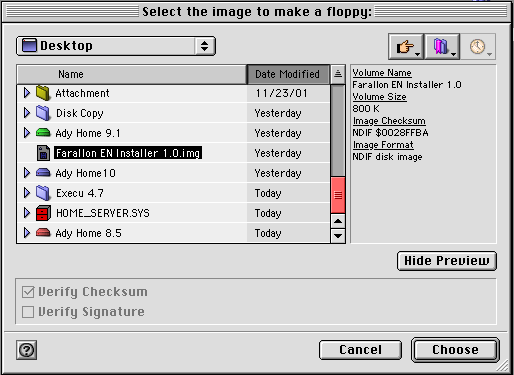Image resolution: width=514 pixels, height=375 pixels.
Task: Select the Attachment folder icon
Action: click(x=43, y=93)
